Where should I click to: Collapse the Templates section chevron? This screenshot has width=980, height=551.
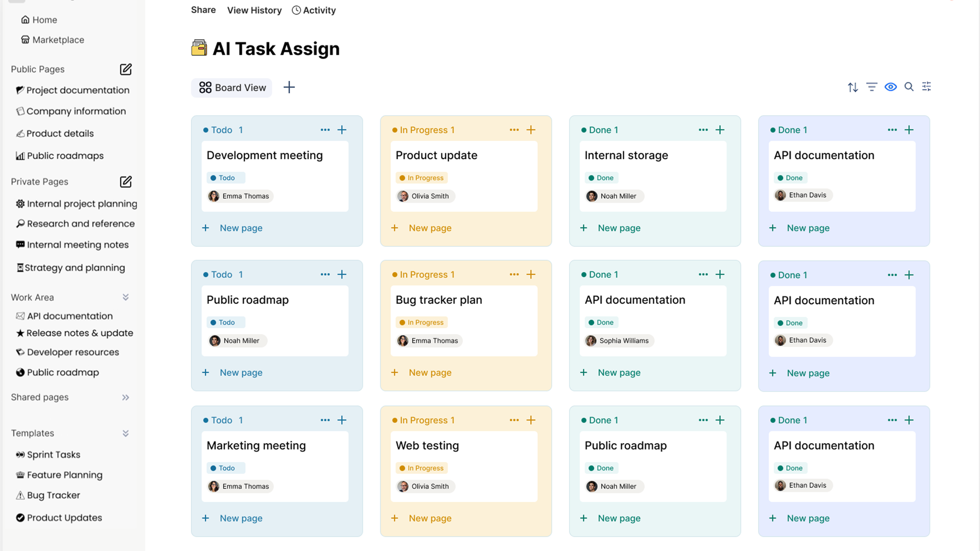(x=126, y=433)
